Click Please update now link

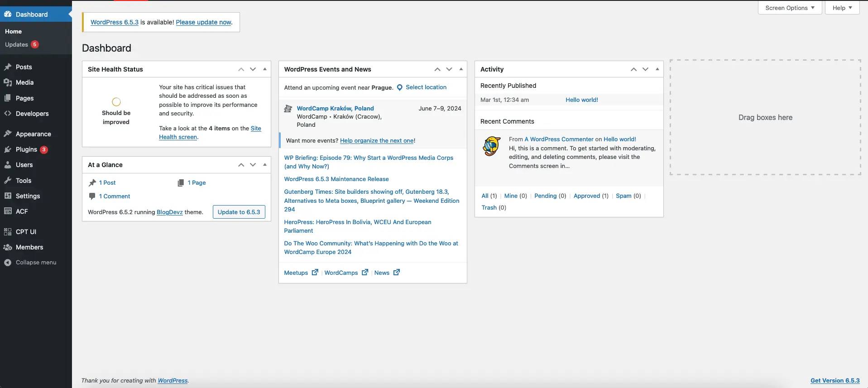pos(203,22)
